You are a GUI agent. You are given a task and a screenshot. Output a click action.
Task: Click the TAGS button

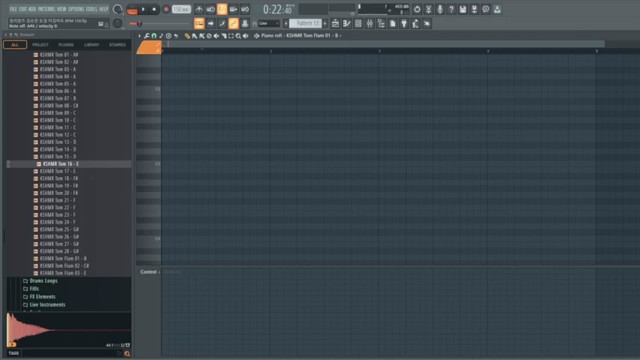pyautogui.click(x=14, y=353)
